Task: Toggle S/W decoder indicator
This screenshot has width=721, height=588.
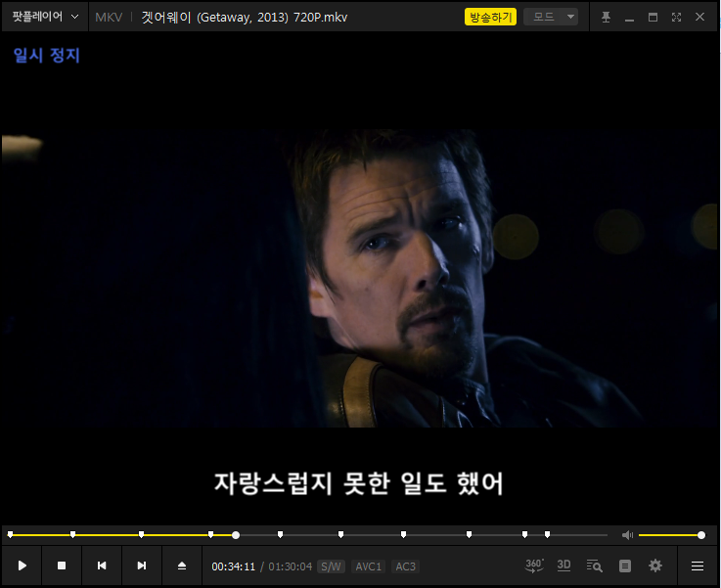Action: pyautogui.click(x=331, y=566)
